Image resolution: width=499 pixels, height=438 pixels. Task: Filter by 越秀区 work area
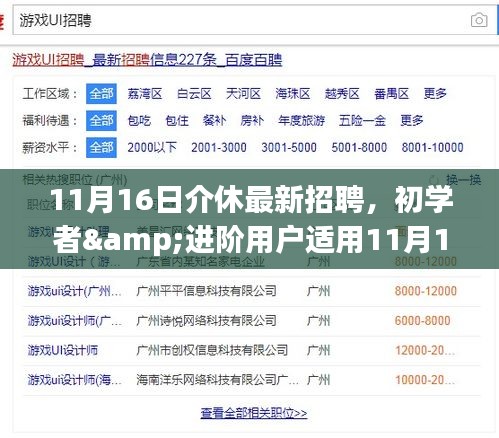[342, 94]
